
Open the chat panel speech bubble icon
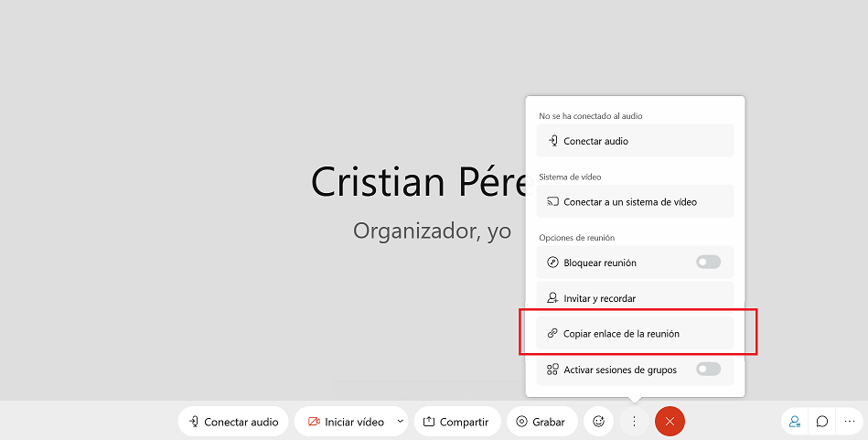pos(822,422)
